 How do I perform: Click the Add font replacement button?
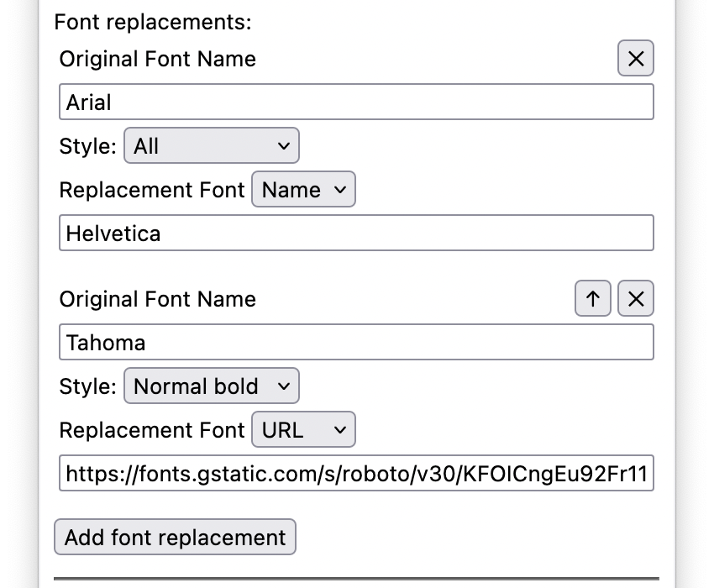(175, 538)
